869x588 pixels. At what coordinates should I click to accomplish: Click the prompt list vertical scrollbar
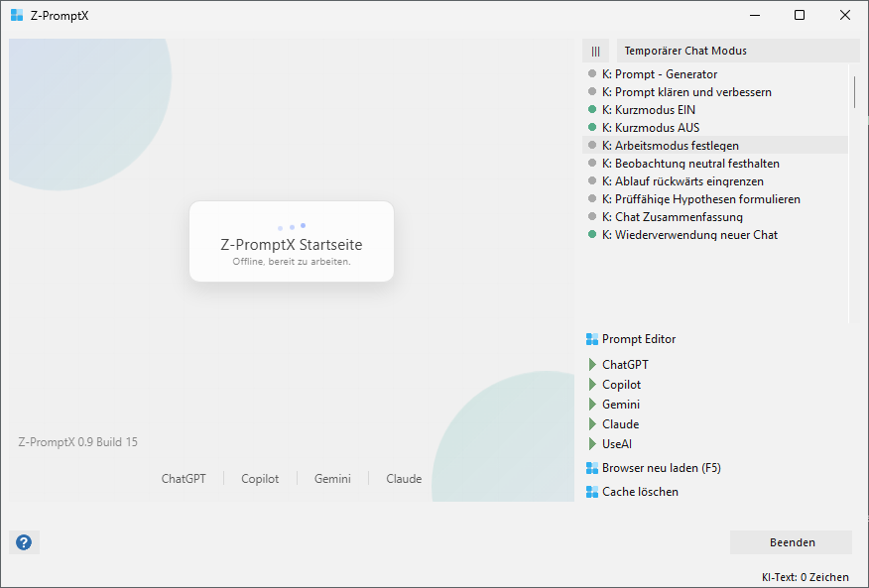[854, 91]
